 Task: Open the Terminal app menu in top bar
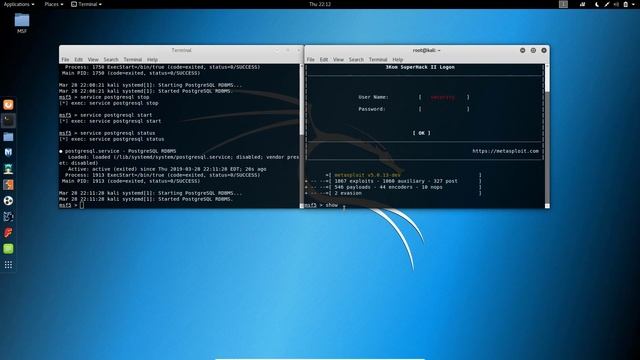pos(86,4)
